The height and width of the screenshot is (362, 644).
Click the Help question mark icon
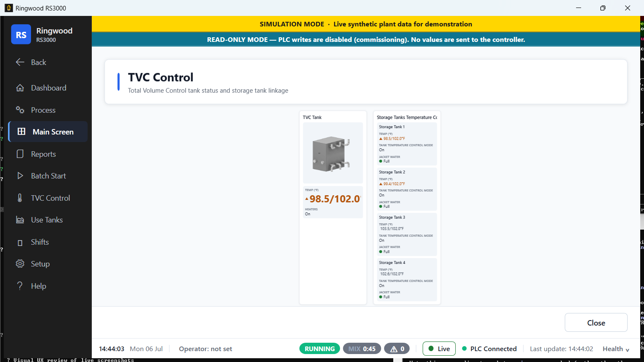point(20,286)
